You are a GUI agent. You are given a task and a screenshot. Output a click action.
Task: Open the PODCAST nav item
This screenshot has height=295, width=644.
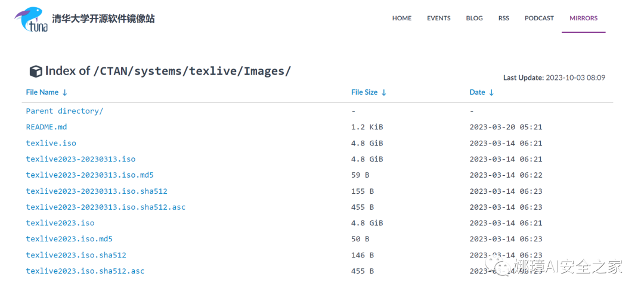click(539, 18)
